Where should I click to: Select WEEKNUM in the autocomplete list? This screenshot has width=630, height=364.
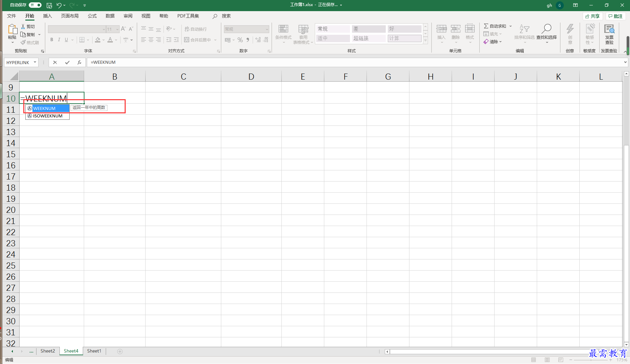[x=48, y=108]
